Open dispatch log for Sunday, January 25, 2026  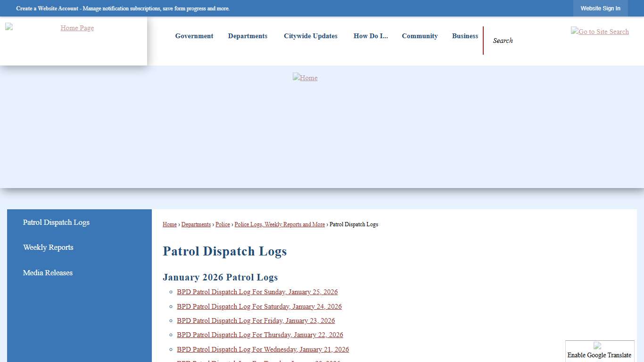click(257, 292)
